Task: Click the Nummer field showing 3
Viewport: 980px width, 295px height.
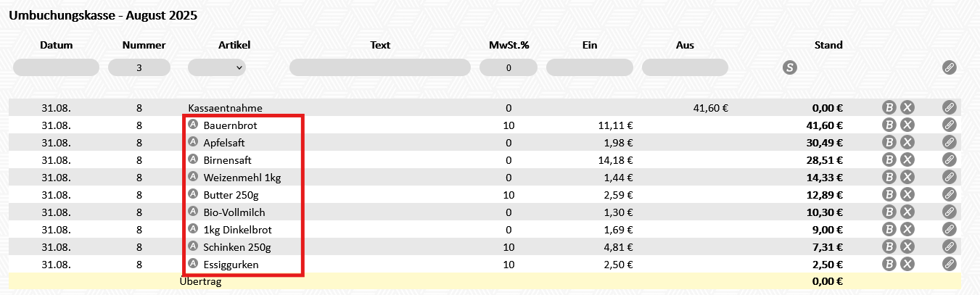Action: 139,67
